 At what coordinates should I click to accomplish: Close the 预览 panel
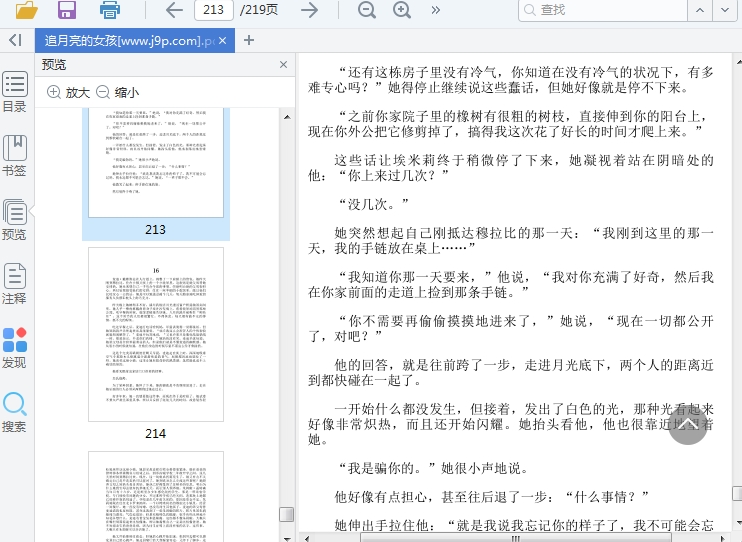pyautogui.click(x=283, y=65)
